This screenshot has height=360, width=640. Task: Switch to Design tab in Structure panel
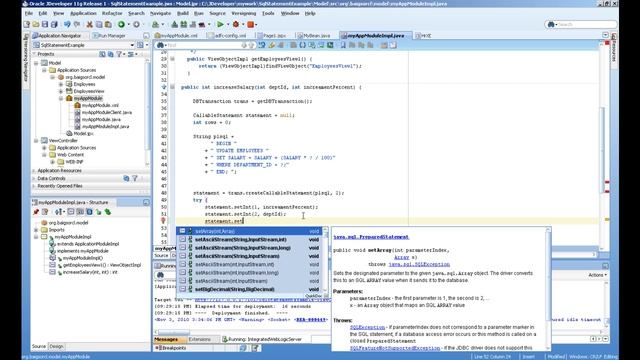pos(56,347)
